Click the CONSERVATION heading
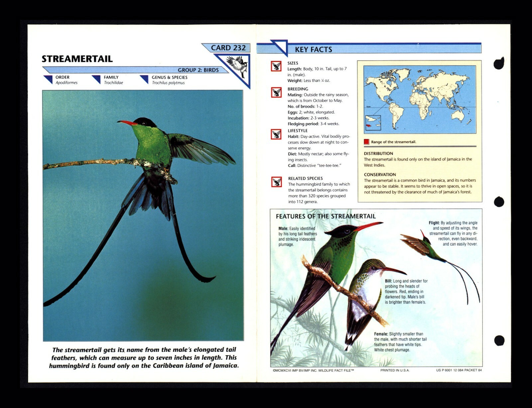The height and width of the screenshot is (408, 532). 380,174
